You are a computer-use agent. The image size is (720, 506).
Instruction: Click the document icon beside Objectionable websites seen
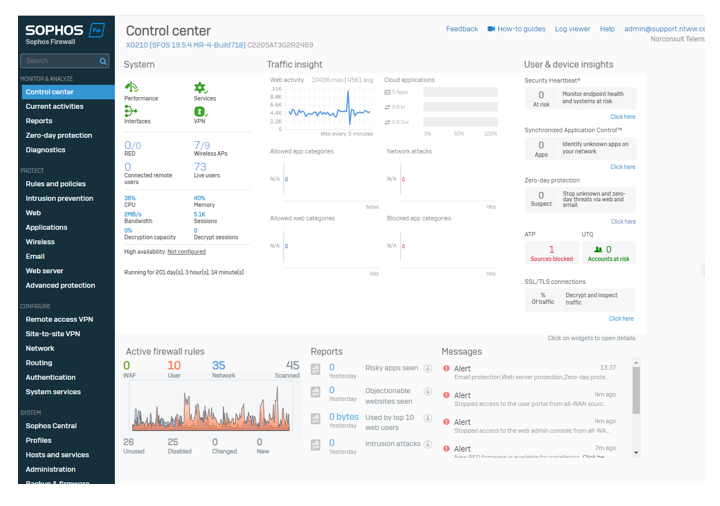(x=316, y=394)
